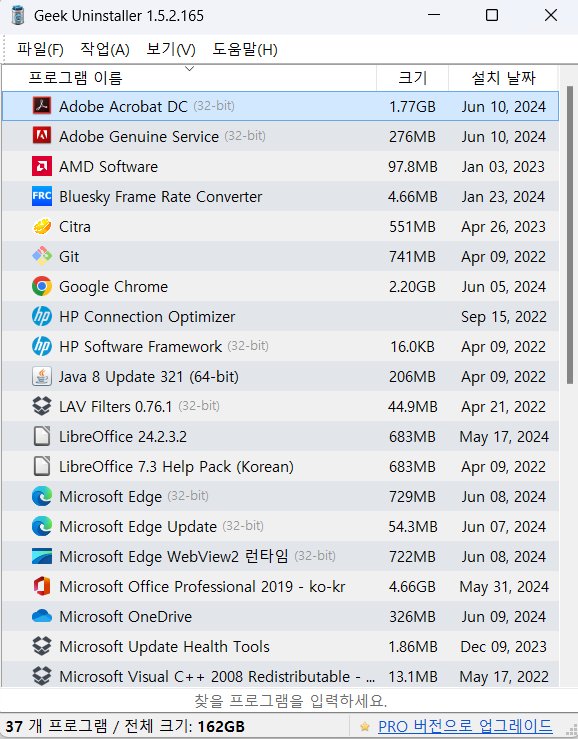Click the HP Software Framework icon

pyautogui.click(x=42, y=346)
